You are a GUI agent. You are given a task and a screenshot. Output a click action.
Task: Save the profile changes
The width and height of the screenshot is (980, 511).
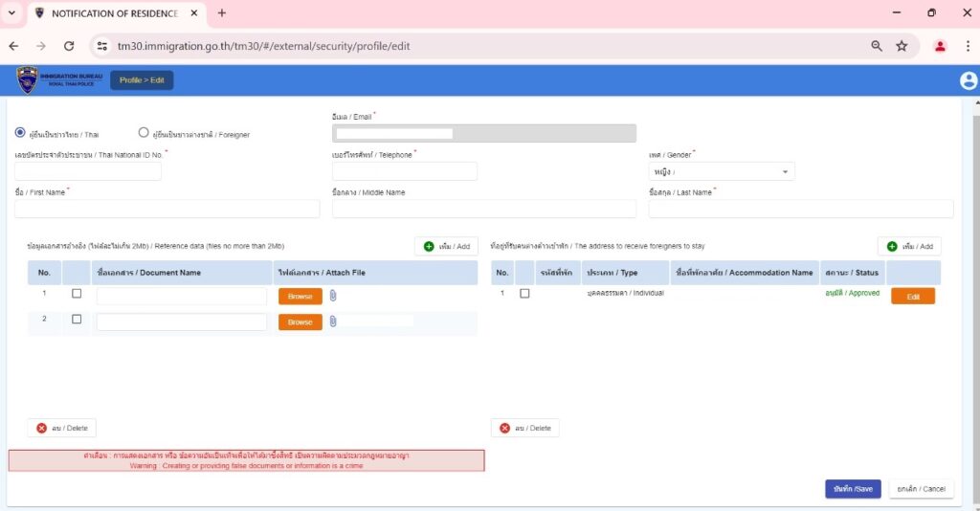(853, 488)
